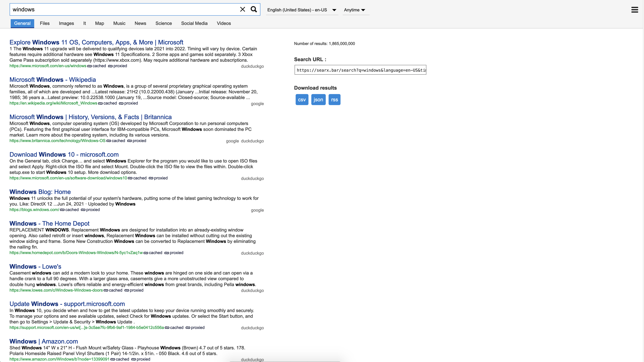The image size is (644, 362).
Task: Switch to the Images tab
Action: (66, 23)
